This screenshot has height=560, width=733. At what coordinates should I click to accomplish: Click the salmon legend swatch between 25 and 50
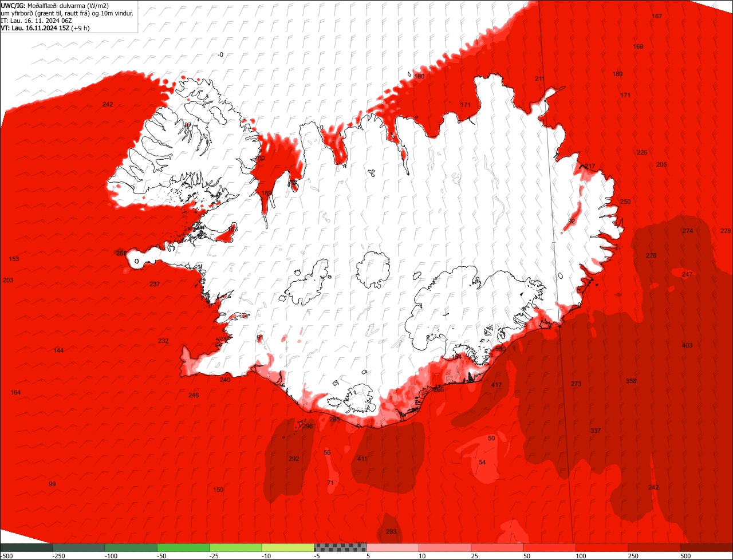click(x=498, y=547)
